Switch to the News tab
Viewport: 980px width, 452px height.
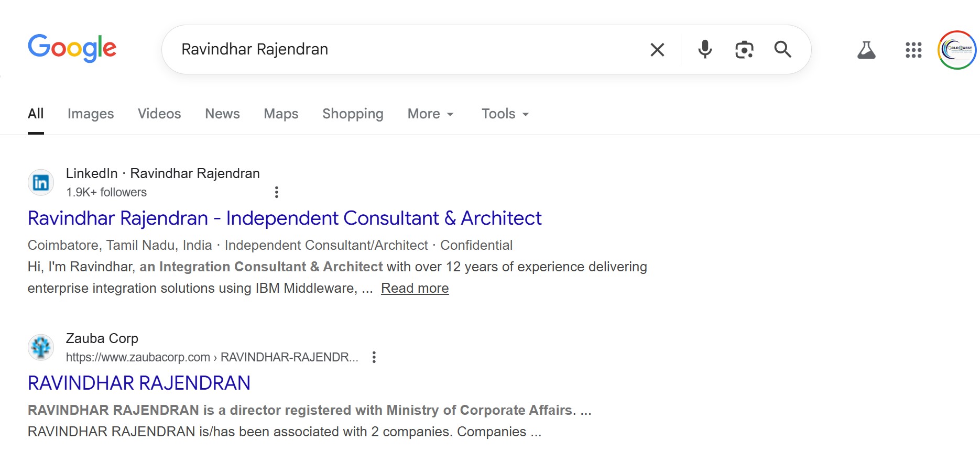(x=222, y=114)
